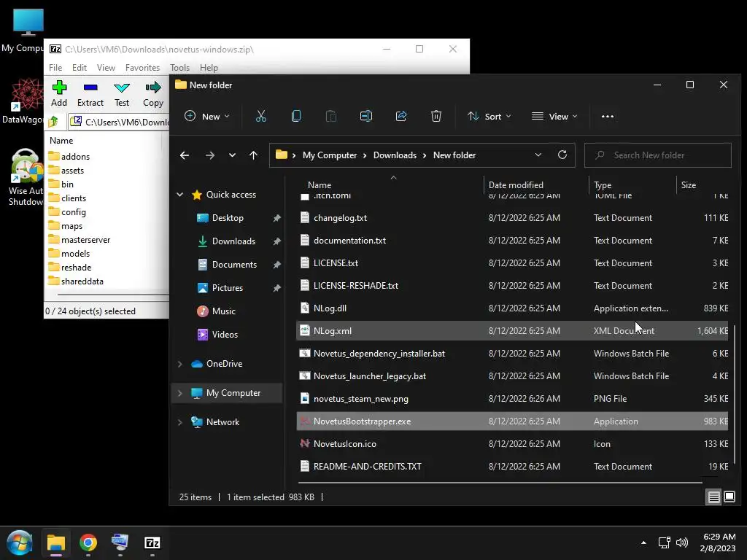Screen dimensions: 747x560
Task: Open the 7-Zip Edit menu
Action: (79, 68)
